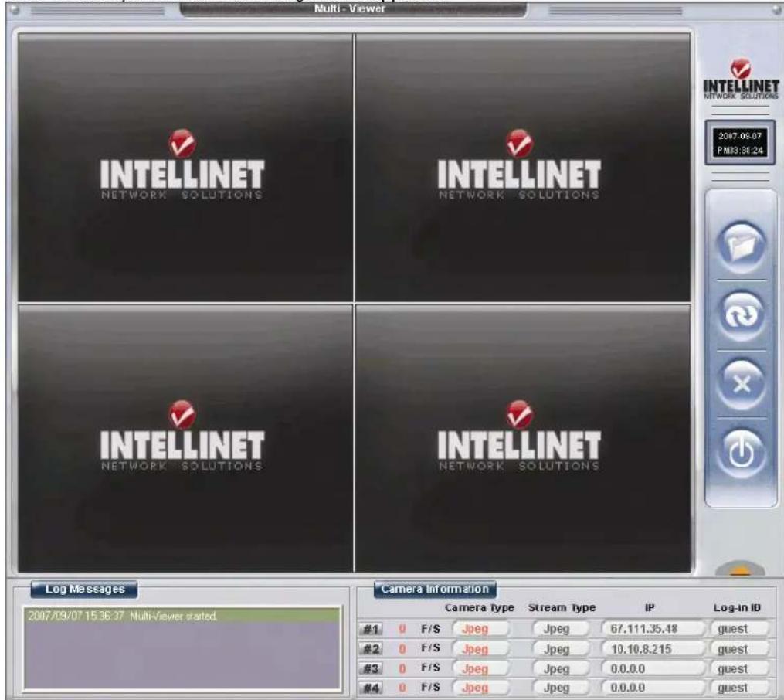Viewport: 784px width, 700px height.
Task: Click camera #1 Stream Type Jpeg field
Action: point(561,628)
